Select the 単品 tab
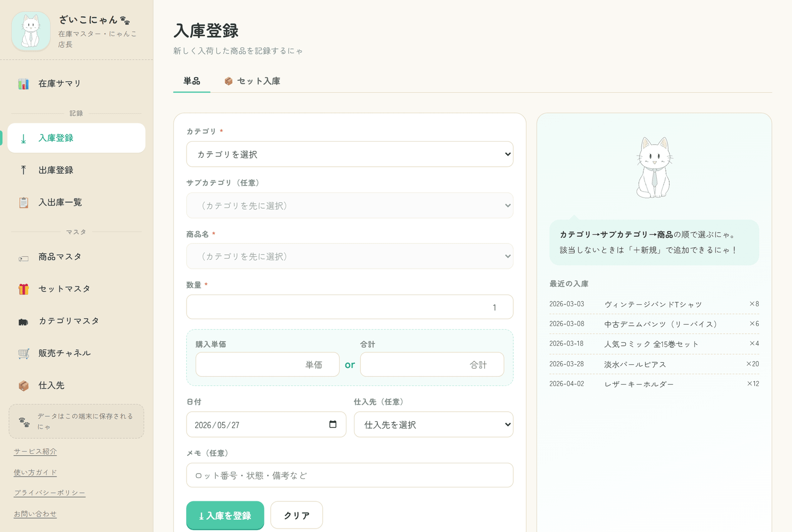The image size is (792, 532). pyautogui.click(x=192, y=81)
